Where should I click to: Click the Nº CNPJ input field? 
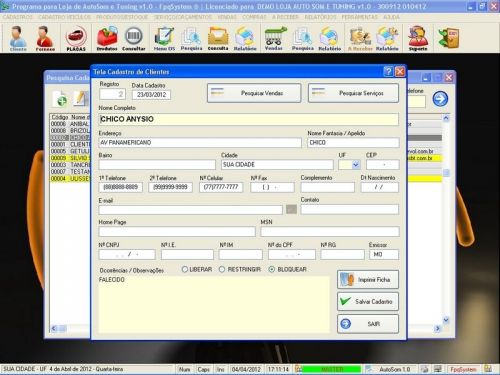[127, 254]
